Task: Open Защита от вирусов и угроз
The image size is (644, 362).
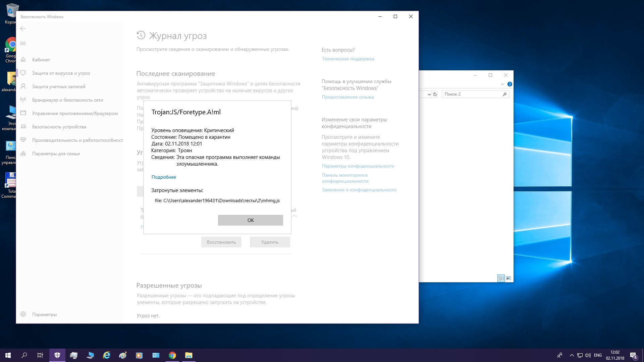Action: point(61,73)
